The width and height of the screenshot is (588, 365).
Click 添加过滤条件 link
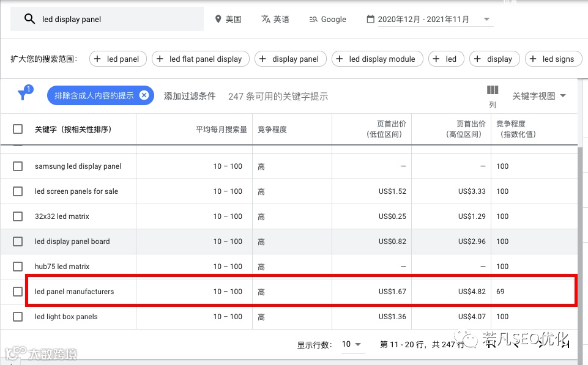[x=190, y=96]
